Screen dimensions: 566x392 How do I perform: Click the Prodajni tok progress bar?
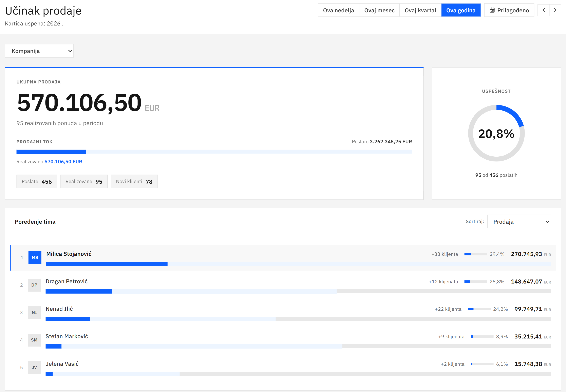214,152
